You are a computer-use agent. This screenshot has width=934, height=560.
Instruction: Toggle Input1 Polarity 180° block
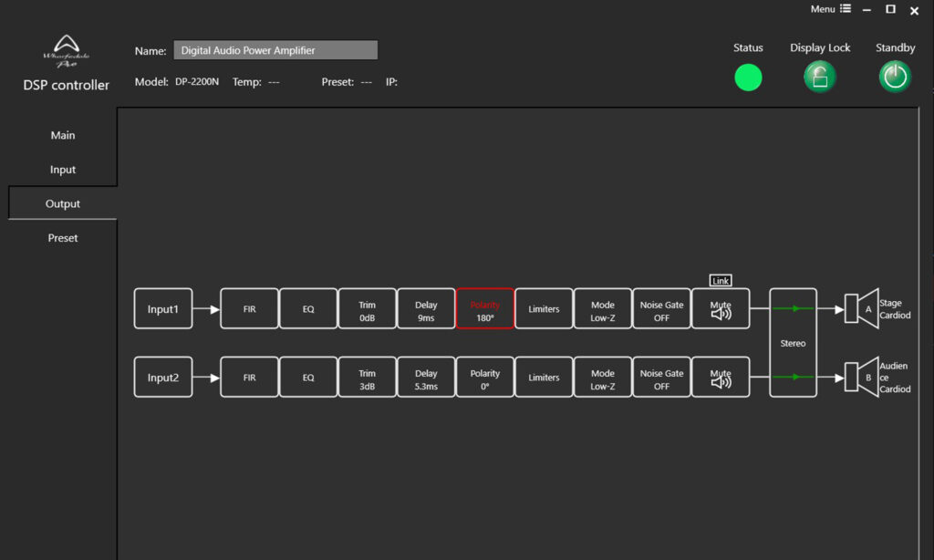[x=485, y=309]
